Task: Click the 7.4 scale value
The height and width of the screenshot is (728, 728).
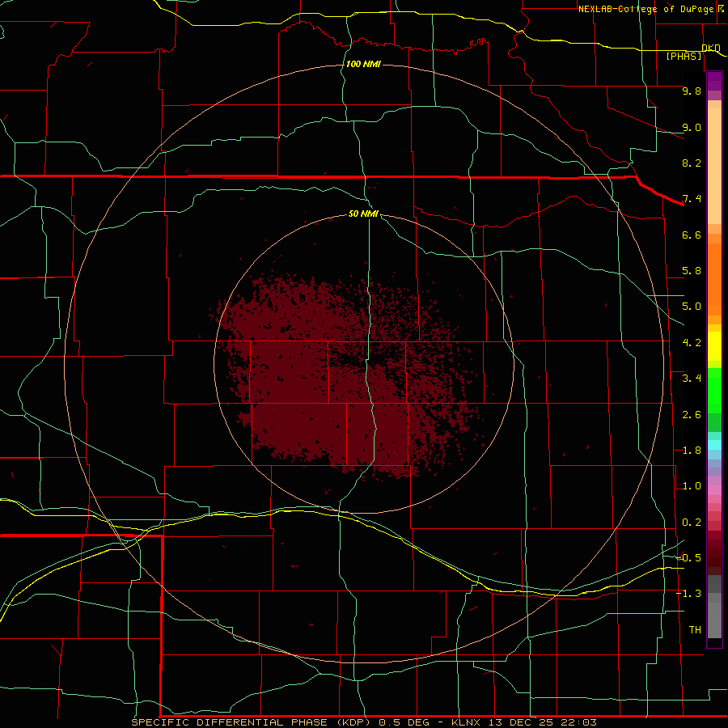Action: (x=692, y=199)
